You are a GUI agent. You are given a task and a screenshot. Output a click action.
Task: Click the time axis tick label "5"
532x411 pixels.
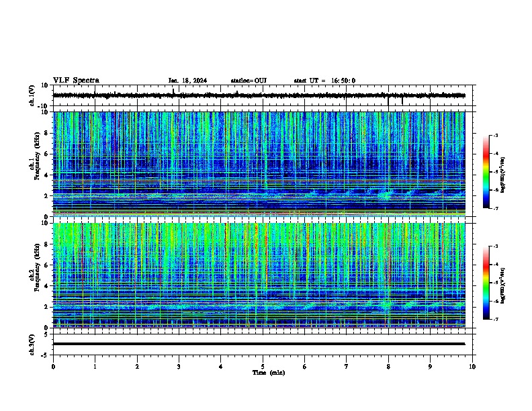point(263,367)
